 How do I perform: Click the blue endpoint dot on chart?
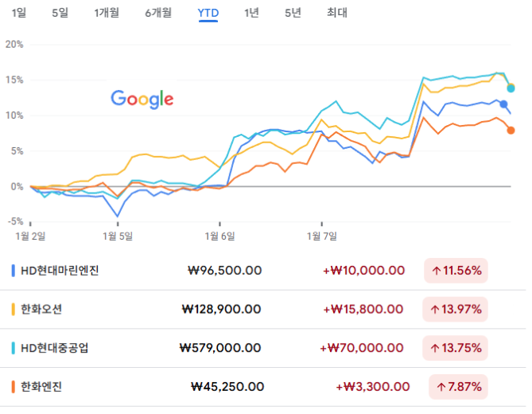pyautogui.click(x=503, y=103)
